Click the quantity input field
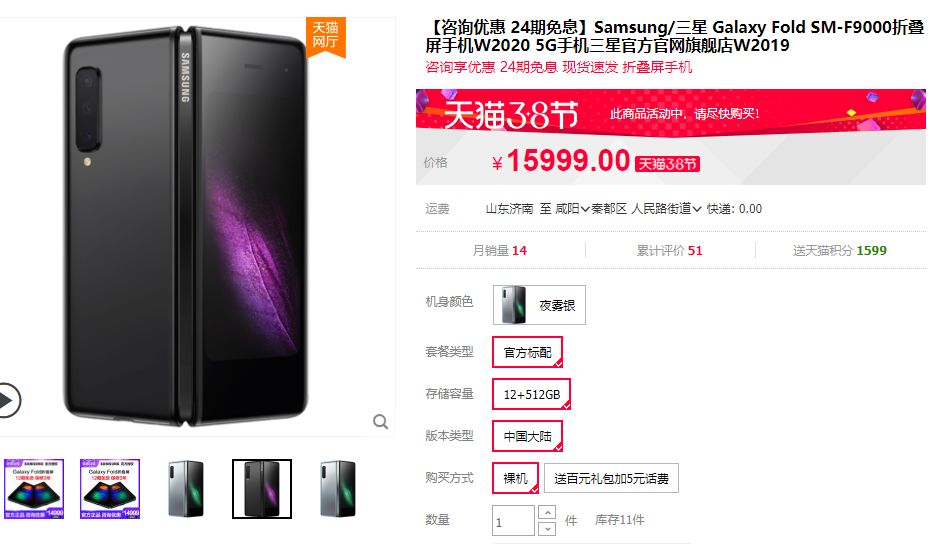This screenshot has width=936, height=544. pos(513,521)
